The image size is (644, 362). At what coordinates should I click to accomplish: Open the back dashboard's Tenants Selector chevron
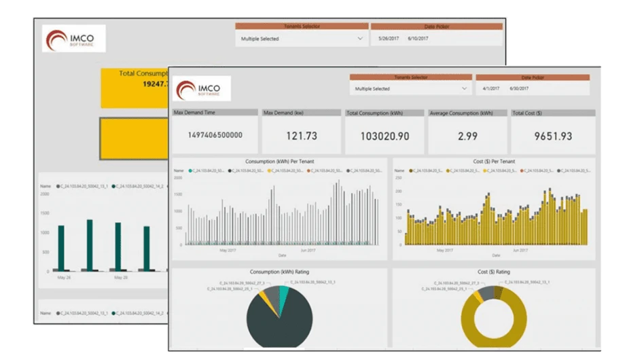(x=359, y=39)
